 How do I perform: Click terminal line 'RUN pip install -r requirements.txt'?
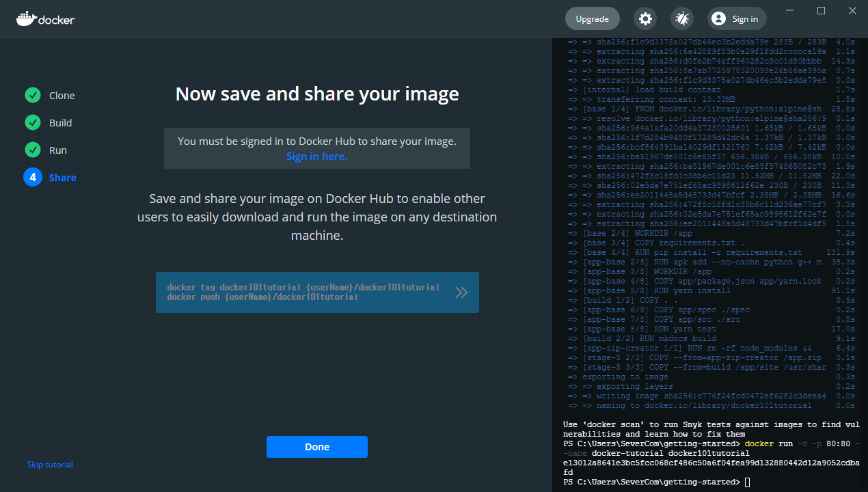pyautogui.click(x=711, y=252)
